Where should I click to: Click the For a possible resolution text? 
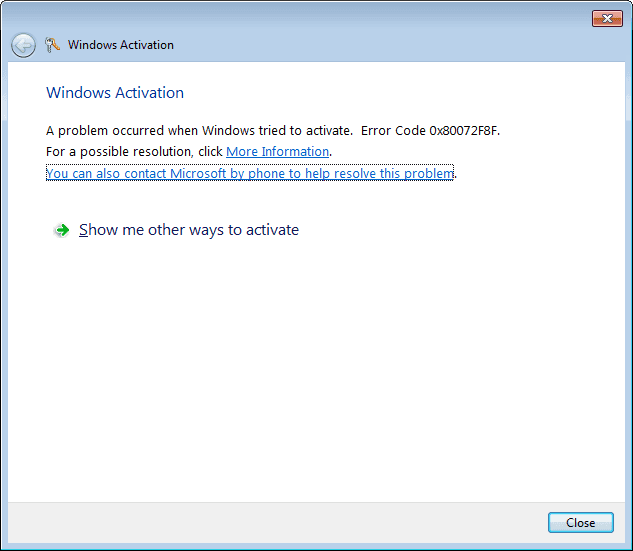point(134,152)
